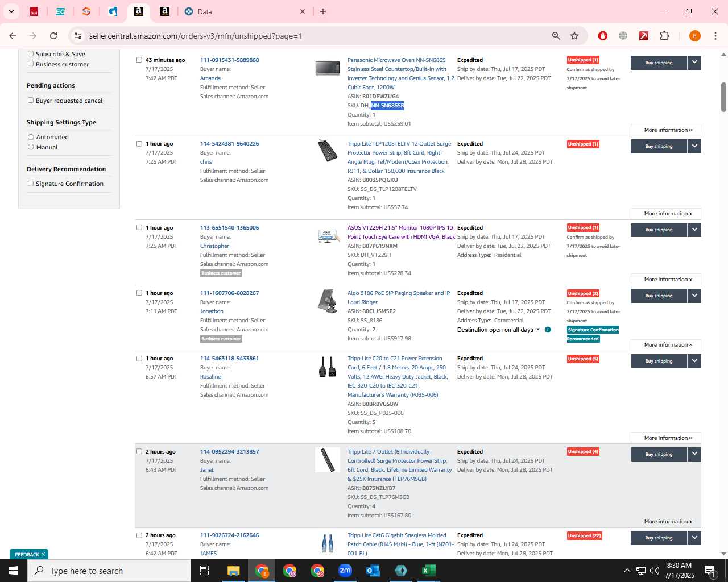
Task: Reload the page with refresh icon
Action: pyautogui.click(x=53, y=36)
